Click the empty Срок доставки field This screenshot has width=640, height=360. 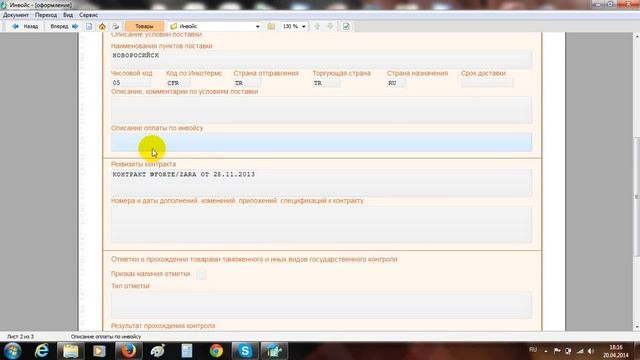point(487,83)
